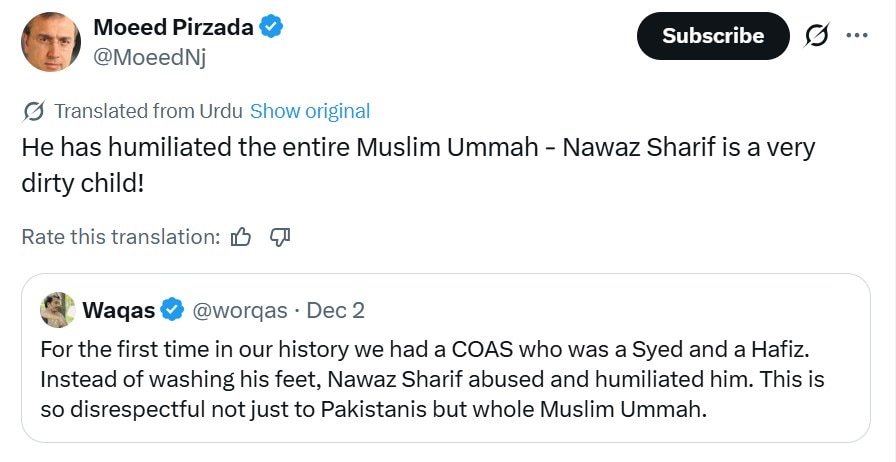
Task: Click the Grok icon next to Subscribe
Action: click(x=816, y=36)
